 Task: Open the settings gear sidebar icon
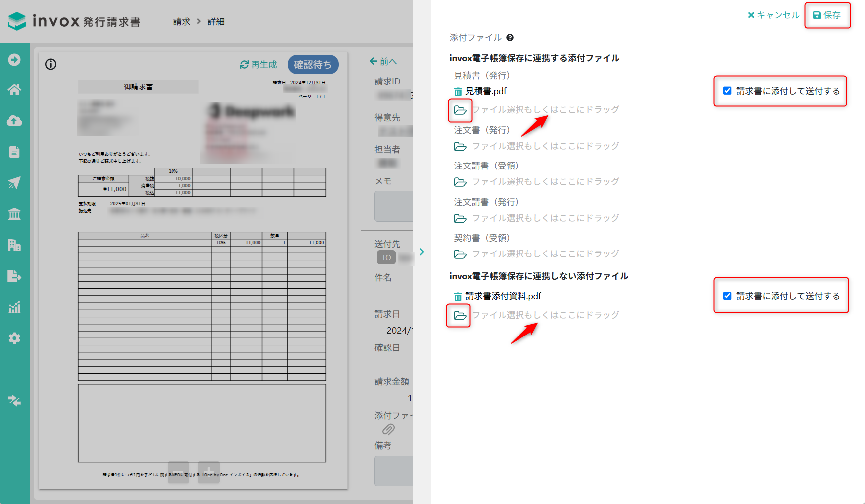(x=14, y=338)
